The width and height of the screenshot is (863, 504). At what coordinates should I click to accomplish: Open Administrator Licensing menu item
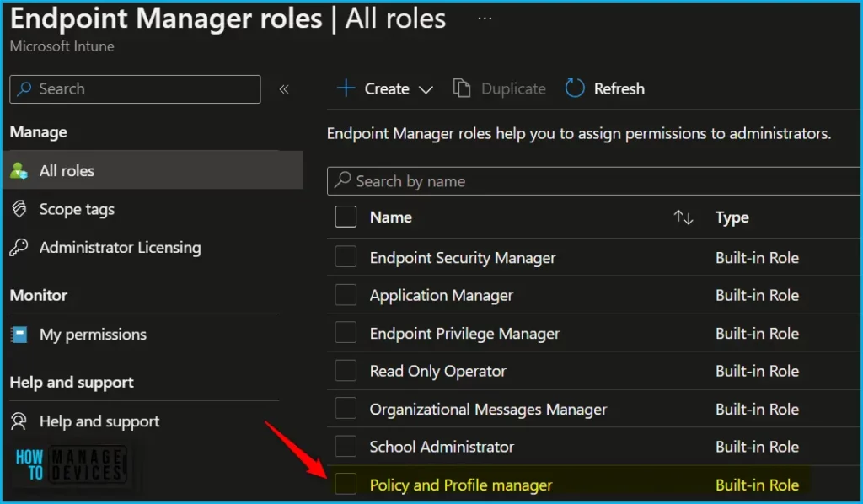pyautogui.click(x=120, y=248)
